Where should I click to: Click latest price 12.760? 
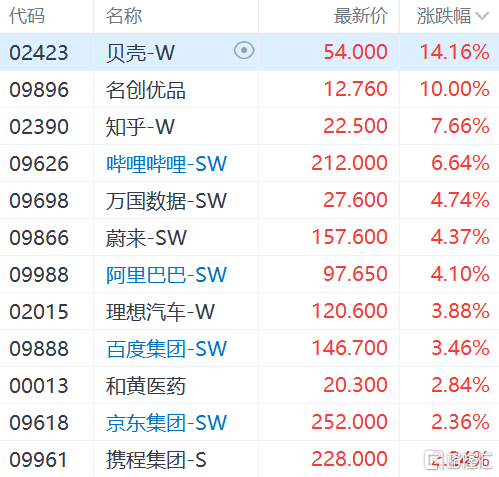click(x=355, y=89)
